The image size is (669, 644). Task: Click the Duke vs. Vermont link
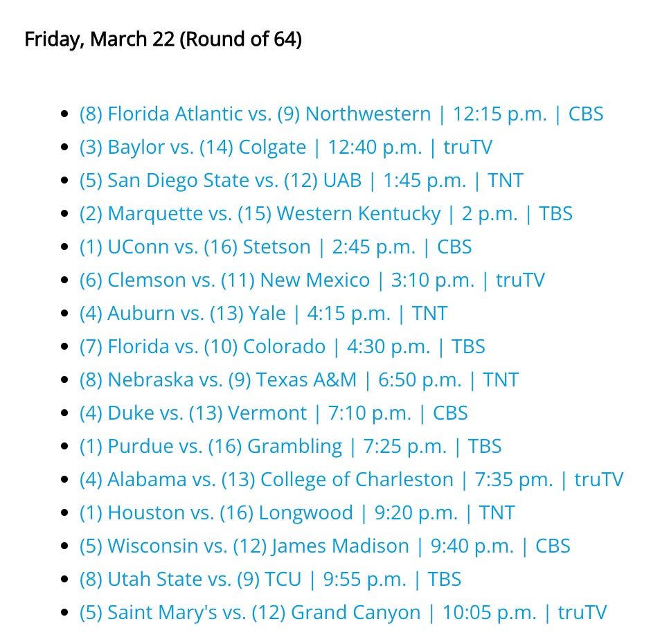274,413
